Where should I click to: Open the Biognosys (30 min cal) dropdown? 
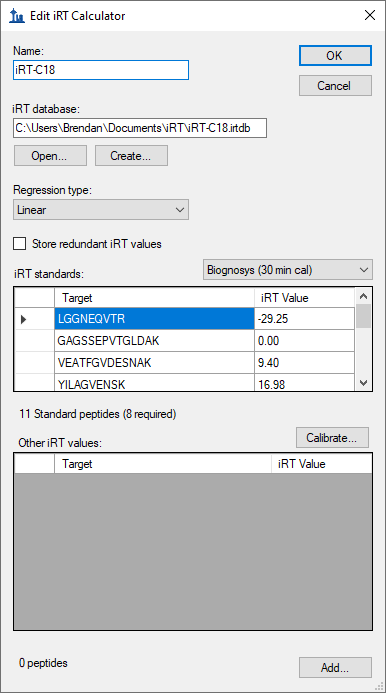[288, 270]
